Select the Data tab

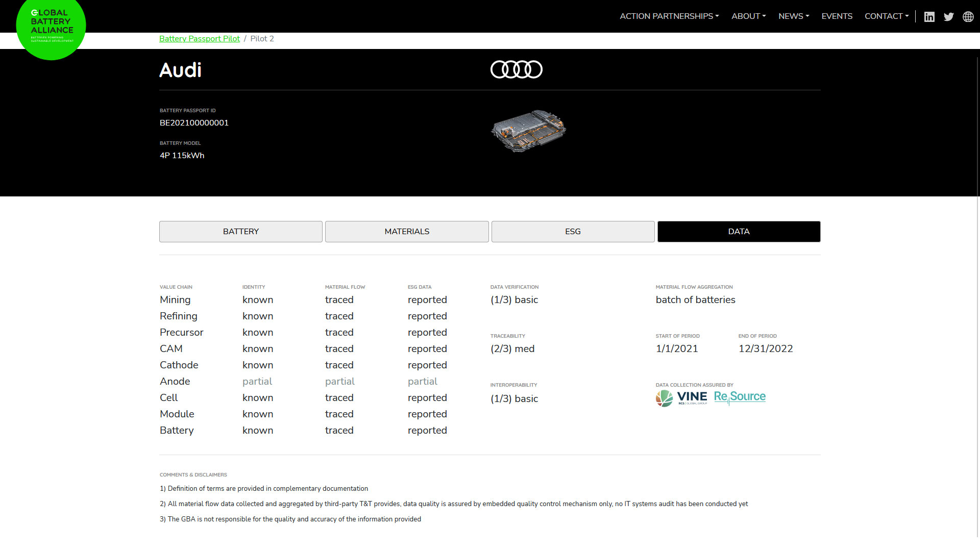pos(739,232)
